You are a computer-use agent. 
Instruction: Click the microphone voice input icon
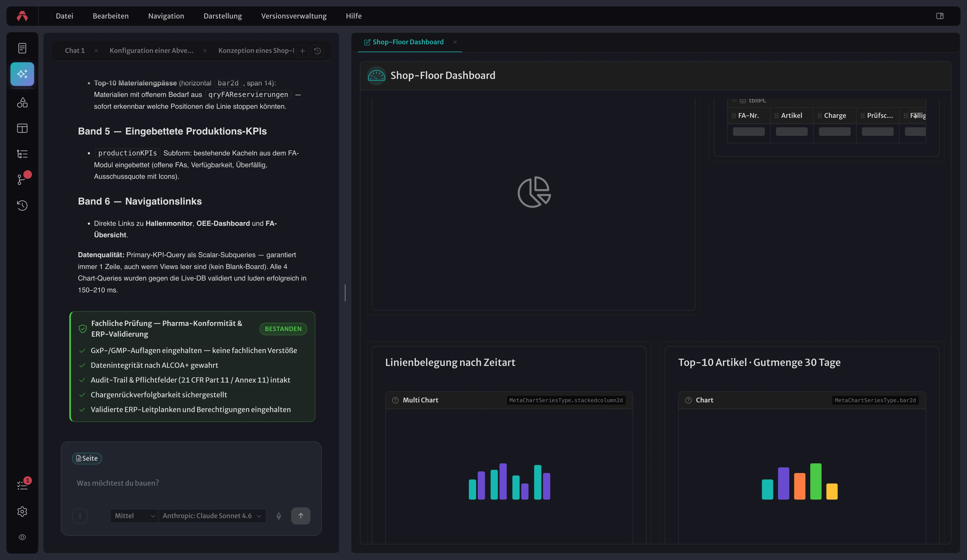(x=279, y=515)
